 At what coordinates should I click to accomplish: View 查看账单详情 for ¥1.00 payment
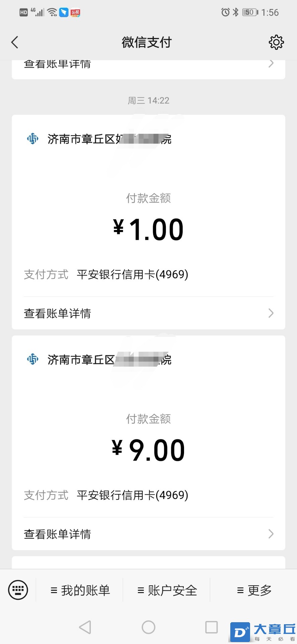click(x=148, y=313)
